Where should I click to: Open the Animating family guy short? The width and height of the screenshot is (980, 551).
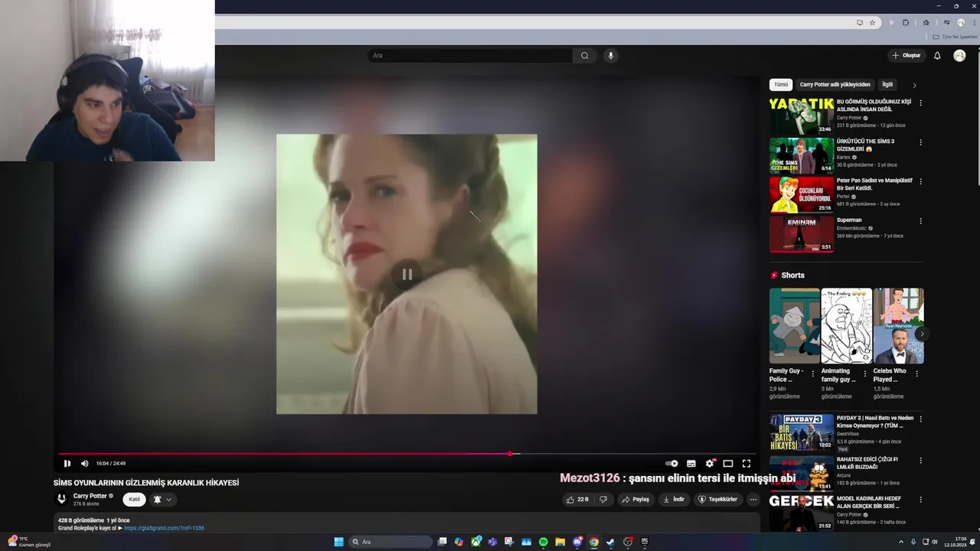(846, 326)
